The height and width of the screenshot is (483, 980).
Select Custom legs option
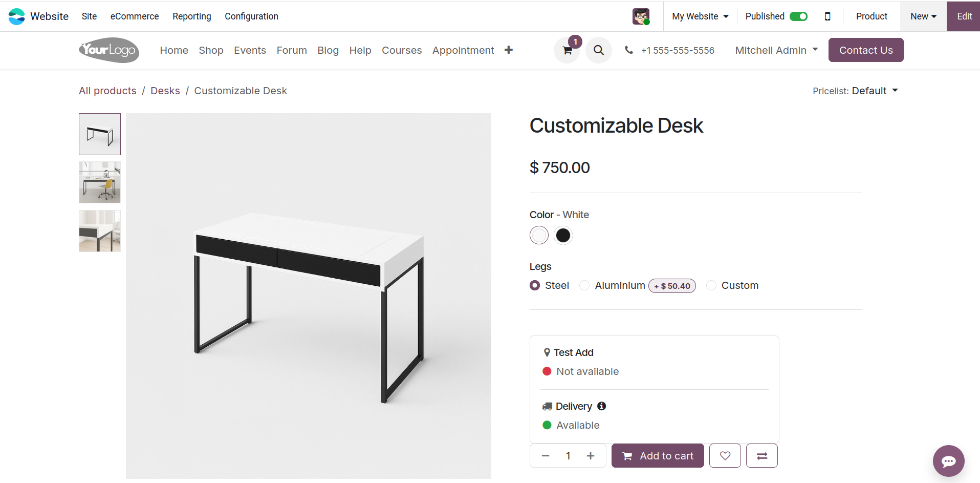(711, 285)
